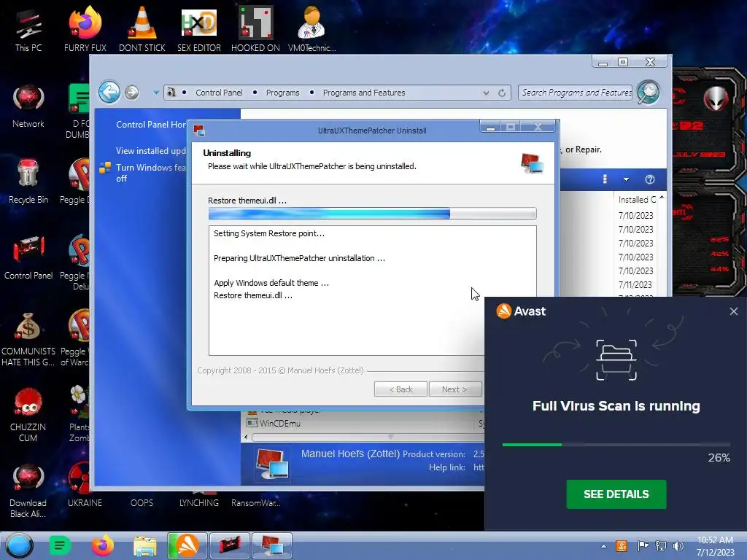Click the Control Panel breadcrumb
This screenshot has width=747, height=560.
(x=219, y=93)
